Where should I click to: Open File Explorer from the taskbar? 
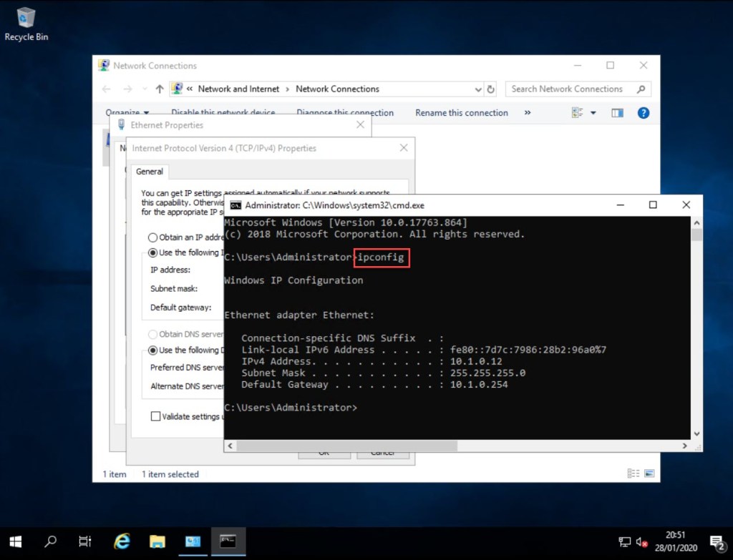(x=157, y=541)
